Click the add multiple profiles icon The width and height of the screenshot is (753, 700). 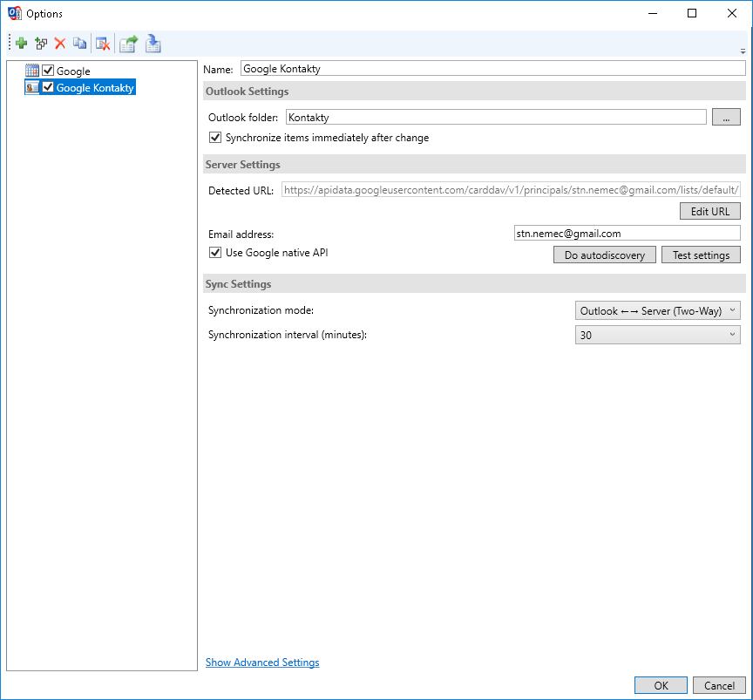41,43
